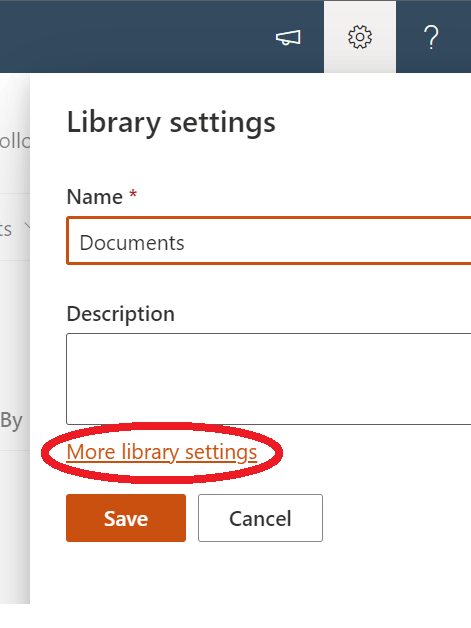Open the megaphone announcements icon
This screenshot has width=471, height=628.
288,38
